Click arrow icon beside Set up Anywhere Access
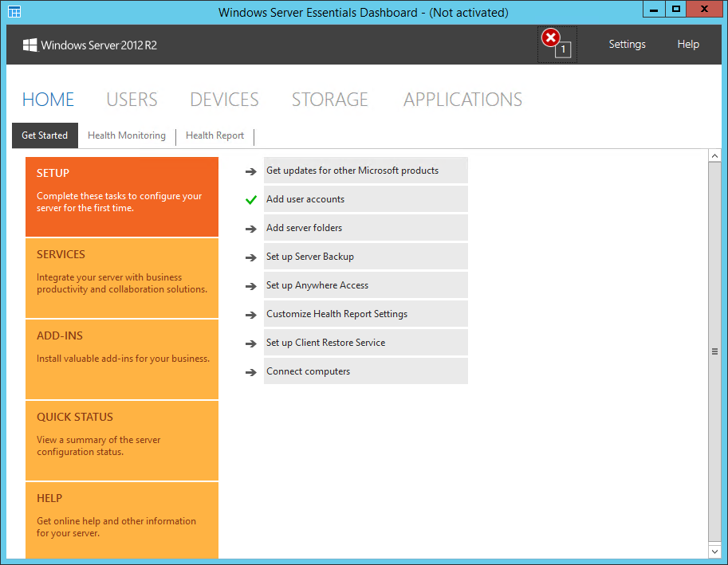Viewport: 728px width, 565px height. click(x=250, y=286)
